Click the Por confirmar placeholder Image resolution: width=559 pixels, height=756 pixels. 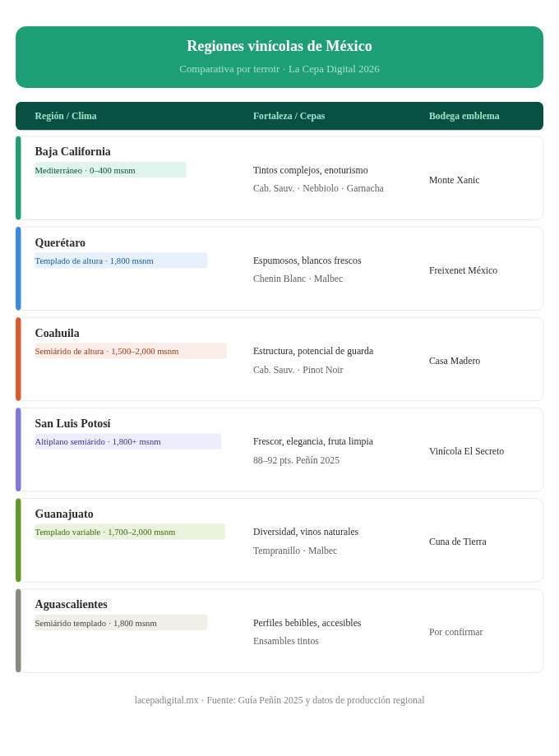pyautogui.click(x=455, y=632)
